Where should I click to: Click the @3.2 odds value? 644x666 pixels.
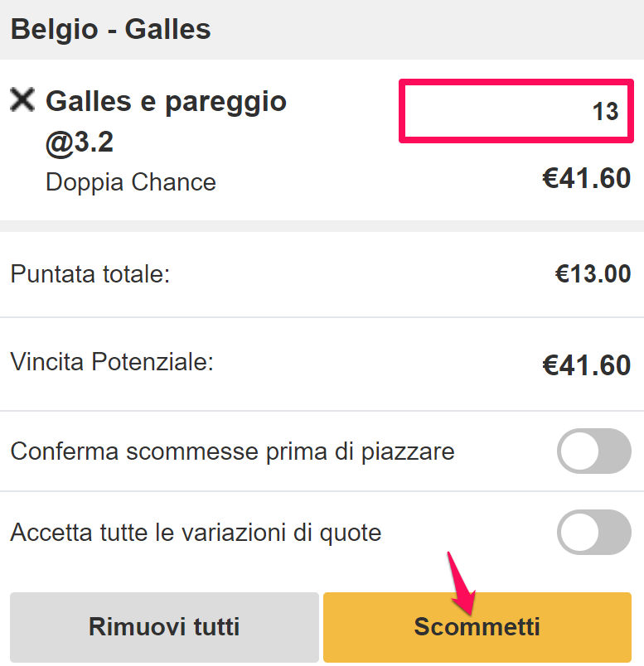coord(80,142)
